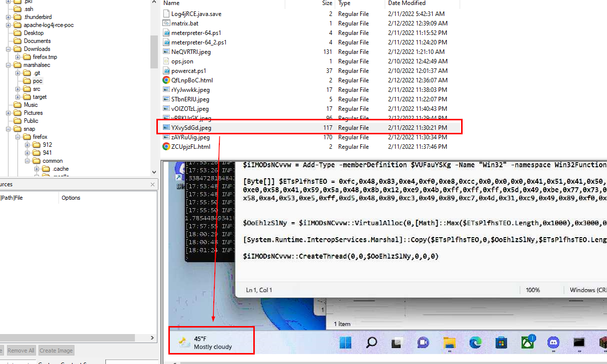Click the vOIZOTzL.jpeg image icon
This screenshot has width=607, height=364.
(166, 109)
